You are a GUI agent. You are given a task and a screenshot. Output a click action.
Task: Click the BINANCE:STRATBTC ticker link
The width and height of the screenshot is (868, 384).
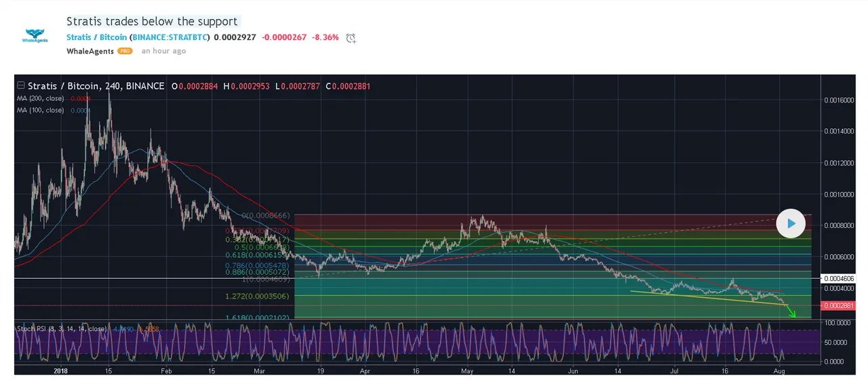pyautogui.click(x=170, y=37)
